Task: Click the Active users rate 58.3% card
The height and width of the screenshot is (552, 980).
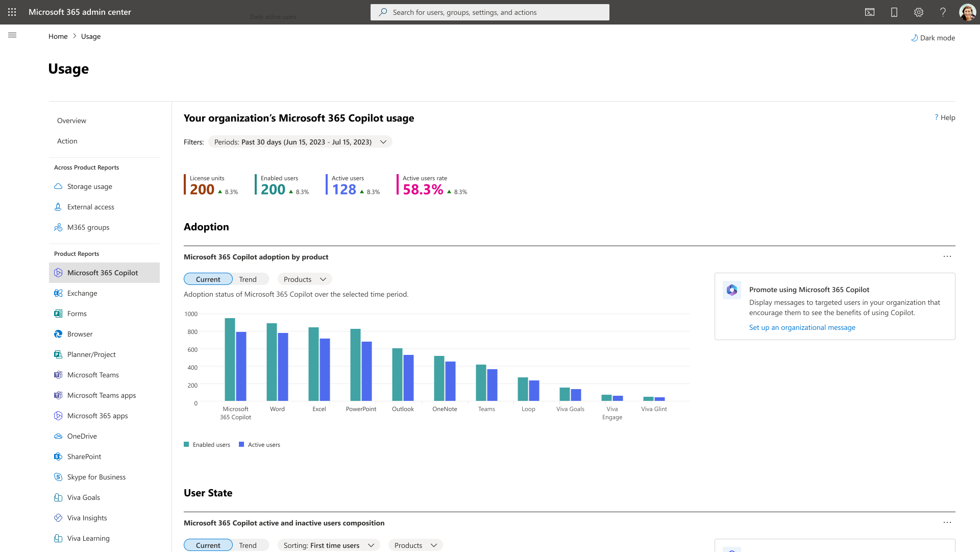Action: (432, 185)
